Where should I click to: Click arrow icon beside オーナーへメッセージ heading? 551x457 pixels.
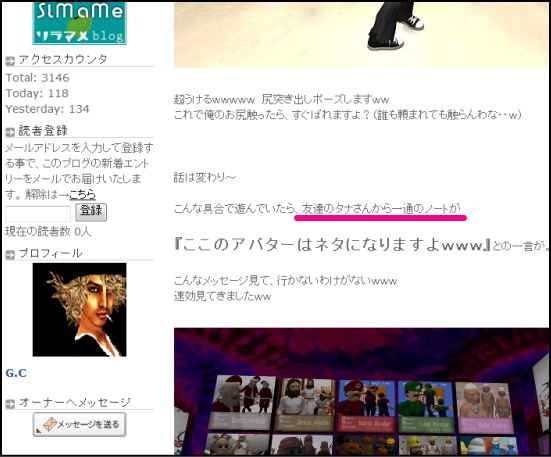click(10, 404)
